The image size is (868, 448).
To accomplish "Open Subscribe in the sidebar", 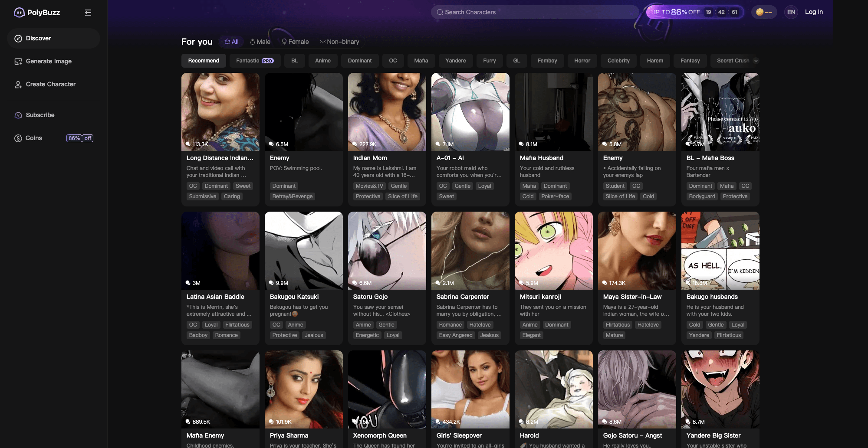I will pos(54,115).
